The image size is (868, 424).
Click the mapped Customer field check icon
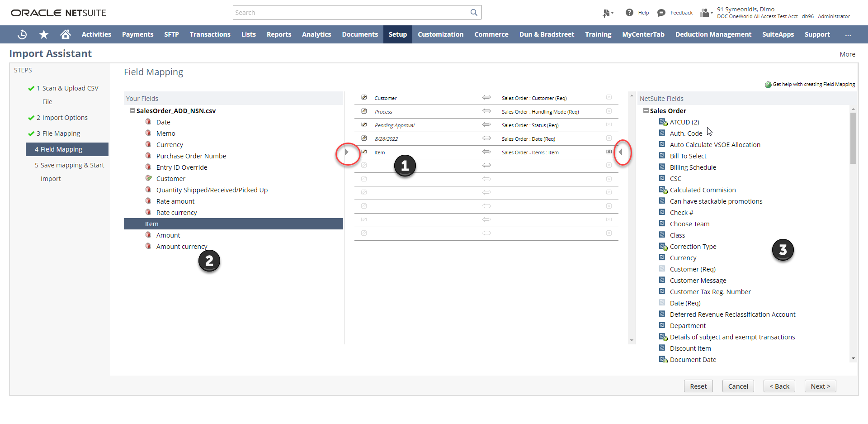point(148,178)
